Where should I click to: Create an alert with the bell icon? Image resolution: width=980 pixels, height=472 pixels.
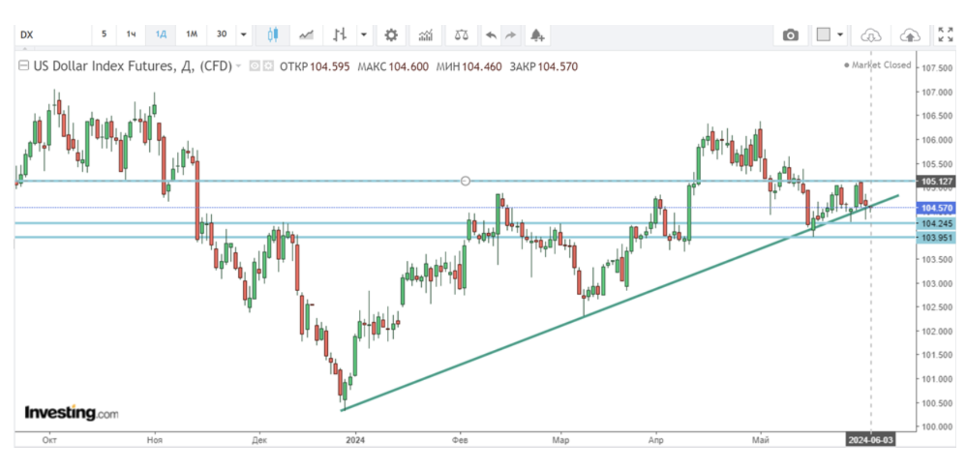coord(537,35)
